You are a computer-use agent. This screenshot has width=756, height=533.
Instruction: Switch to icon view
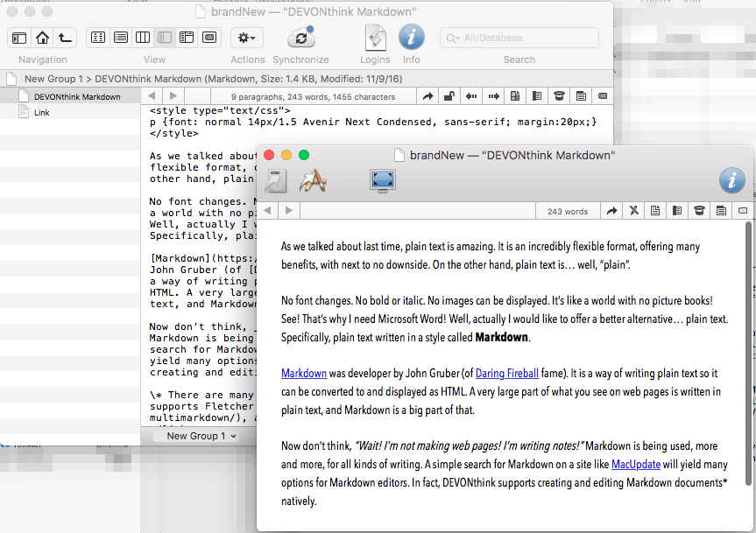(x=98, y=38)
